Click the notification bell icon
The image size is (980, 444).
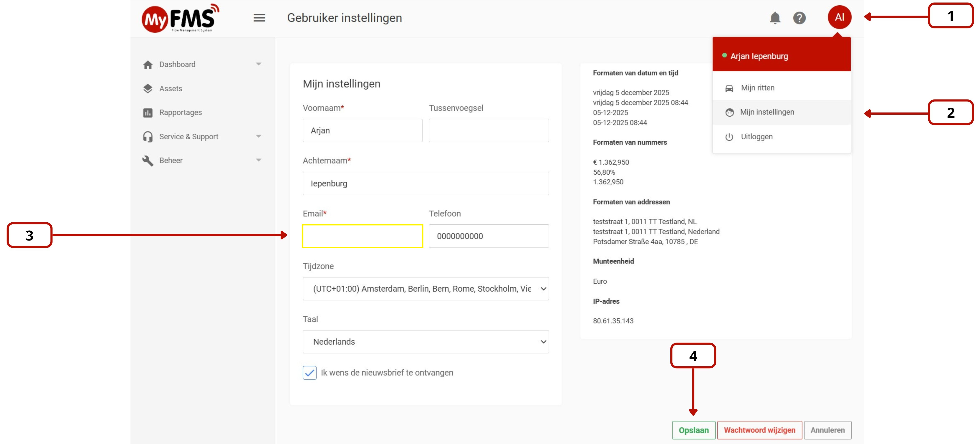click(775, 18)
